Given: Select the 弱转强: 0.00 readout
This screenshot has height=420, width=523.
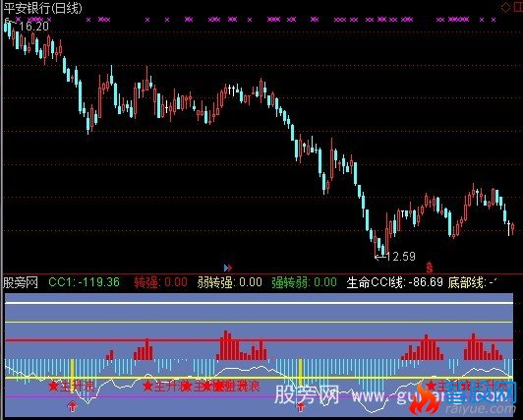Looking at the screenshot, I should (229, 282).
